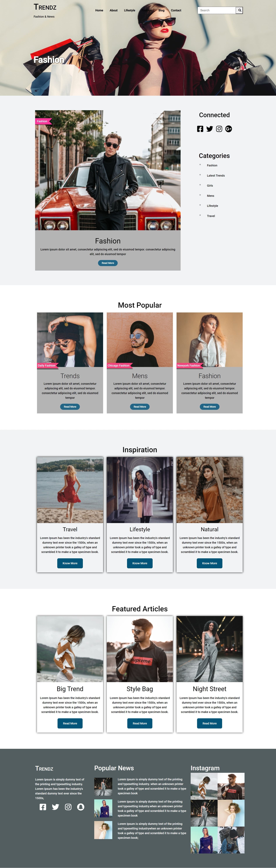Screen dimensions: 276x868
Task: Click Know More on Travel card
Action: 70,563
